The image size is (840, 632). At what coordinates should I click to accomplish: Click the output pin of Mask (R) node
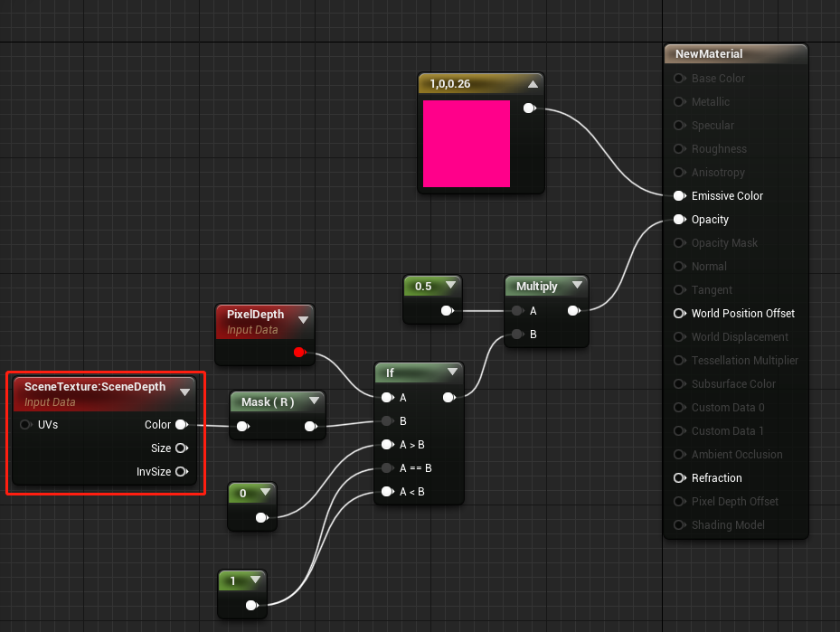[x=311, y=426]
